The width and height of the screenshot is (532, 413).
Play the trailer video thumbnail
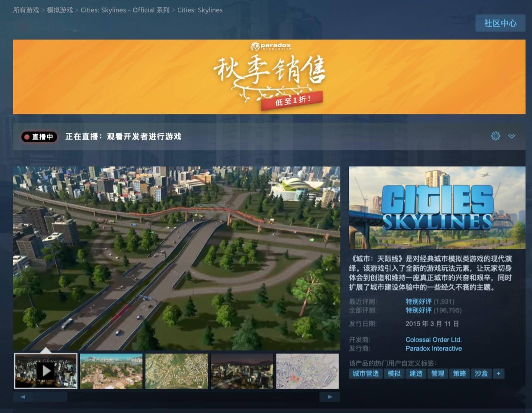46,371
